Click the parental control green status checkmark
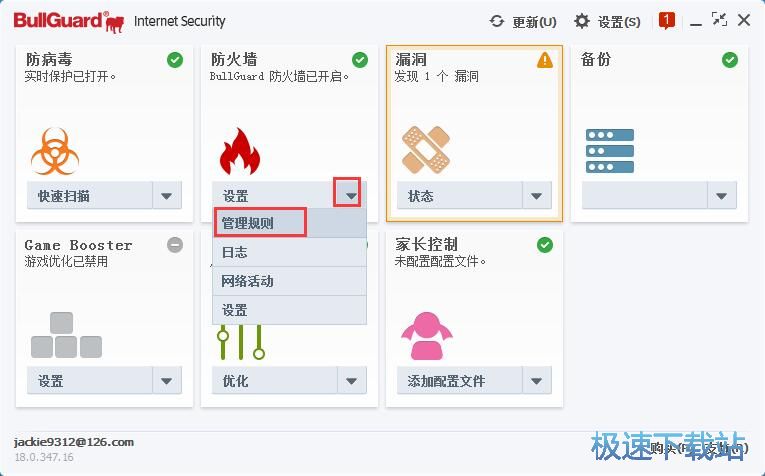This screenshot has height=476, width=765. 545,245
